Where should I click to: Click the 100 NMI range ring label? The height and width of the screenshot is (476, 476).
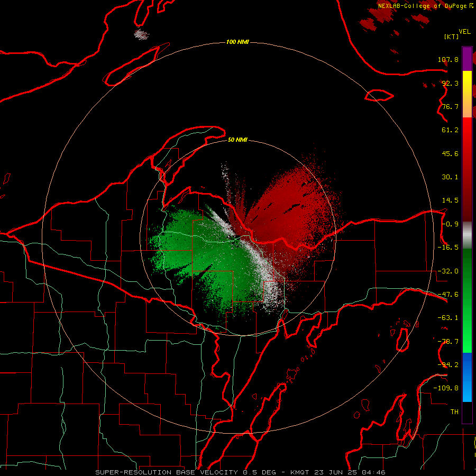(237, 42)
